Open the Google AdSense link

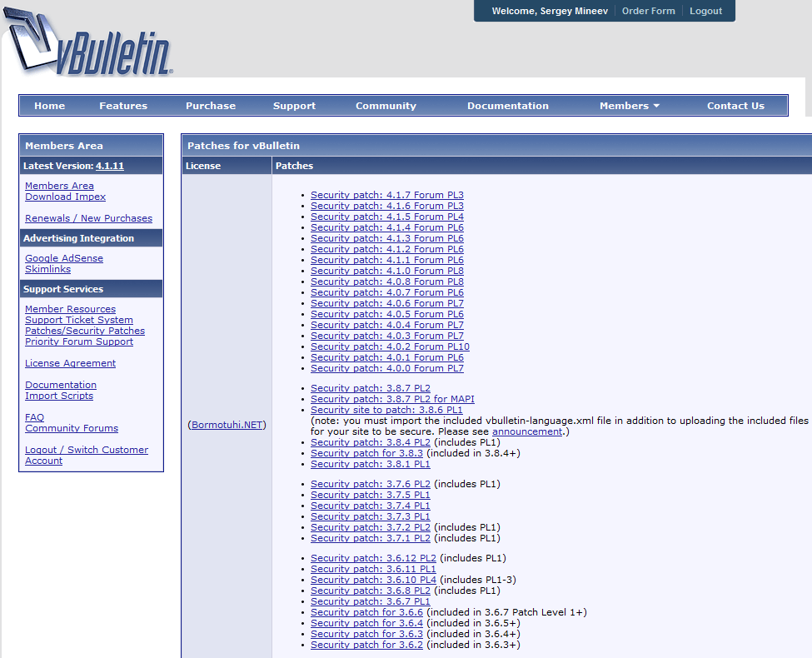(64, 258)
